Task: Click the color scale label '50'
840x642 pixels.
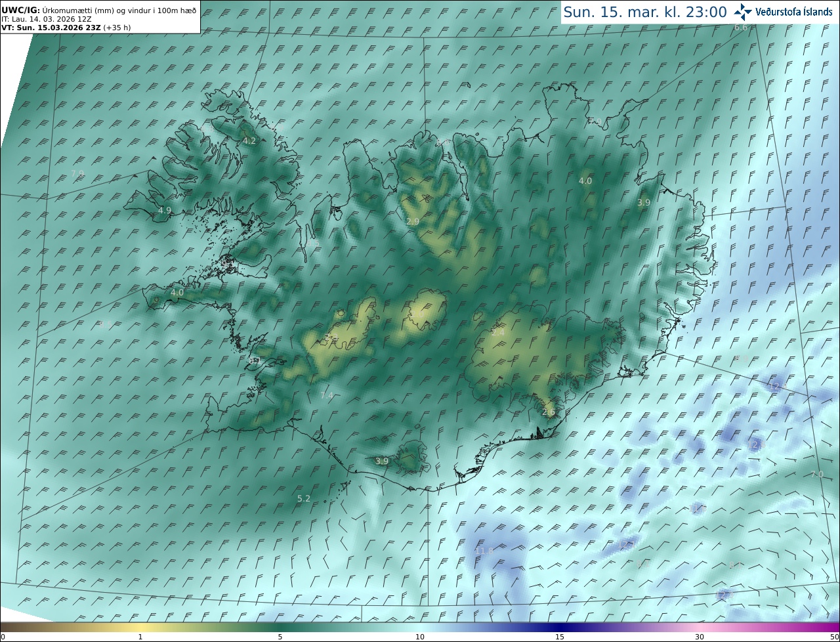Action: pos(834,637)
